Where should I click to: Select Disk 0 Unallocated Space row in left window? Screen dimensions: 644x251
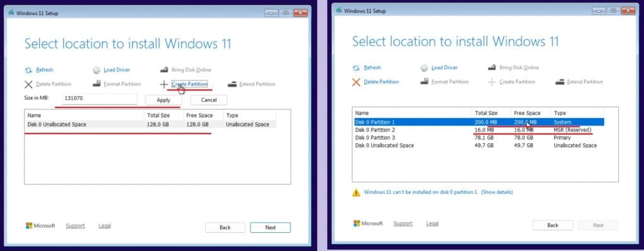(x=150, y=124)
